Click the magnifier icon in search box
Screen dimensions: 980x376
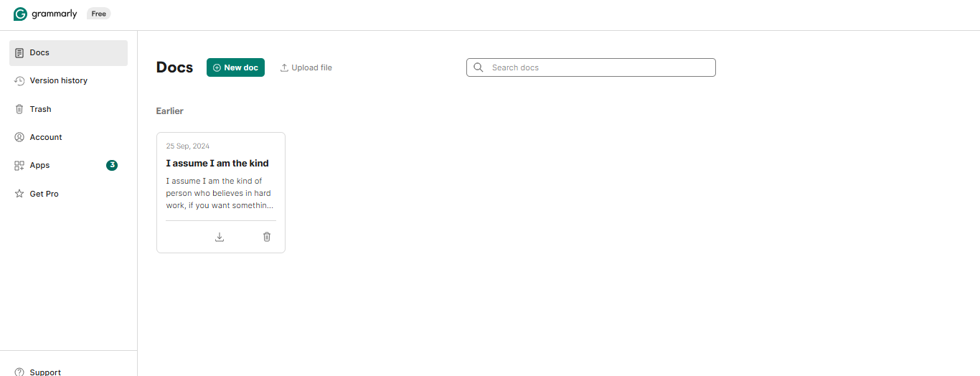click(479, 67)
